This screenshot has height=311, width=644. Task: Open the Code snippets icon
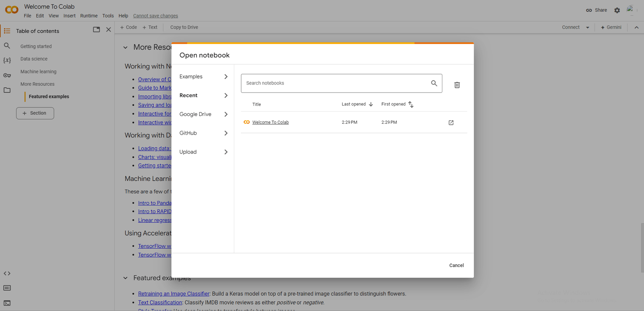7,274
